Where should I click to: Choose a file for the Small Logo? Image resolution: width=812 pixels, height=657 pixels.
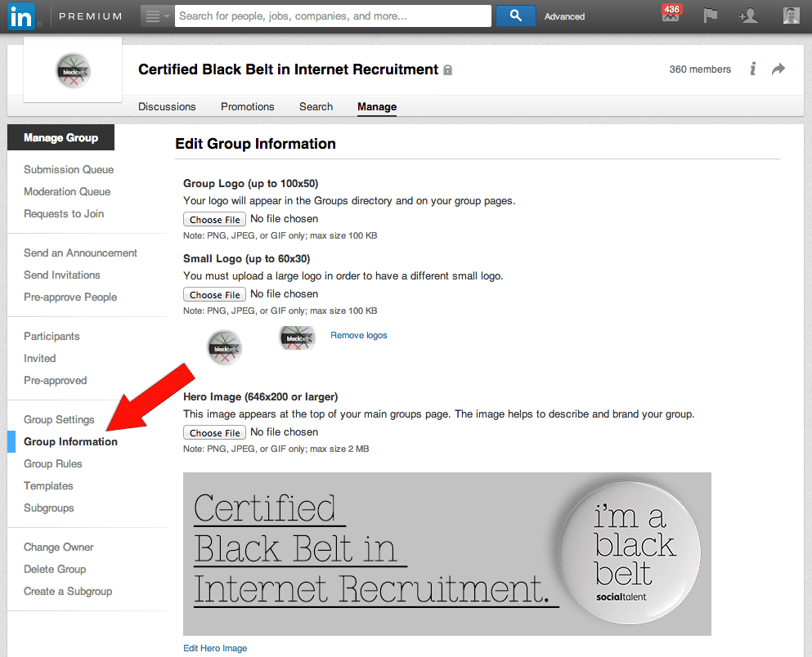214,294
